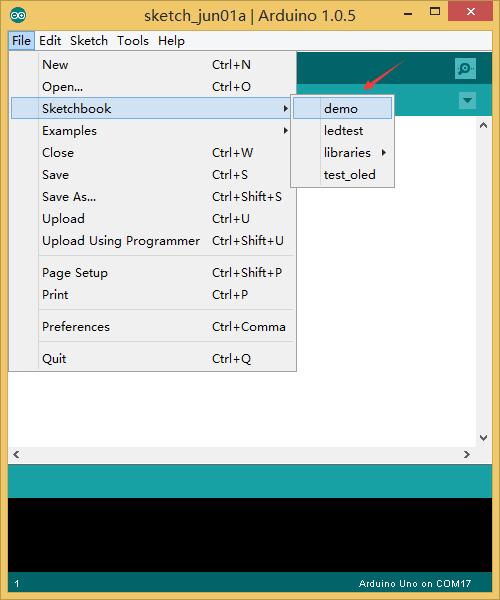Screen dimensions: 500x600
Task: Choose Upload from the File menu
Action: tap(153, 218)
